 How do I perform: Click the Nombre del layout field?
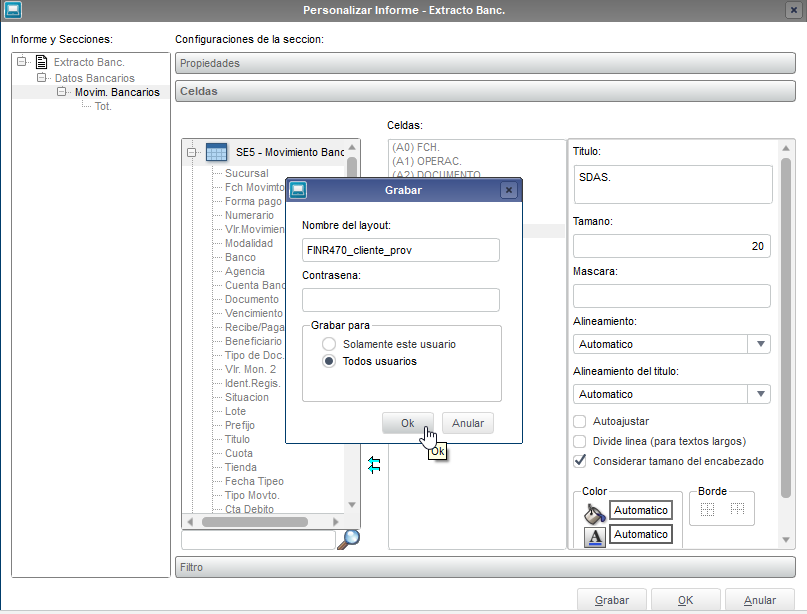click(x=401, y=250)
